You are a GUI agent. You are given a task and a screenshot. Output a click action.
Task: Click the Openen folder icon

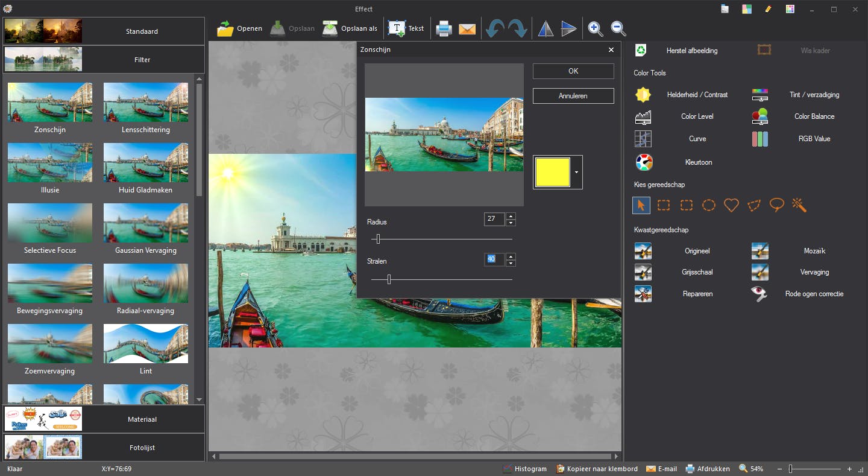pyautogui.click(x=225, y=28)
